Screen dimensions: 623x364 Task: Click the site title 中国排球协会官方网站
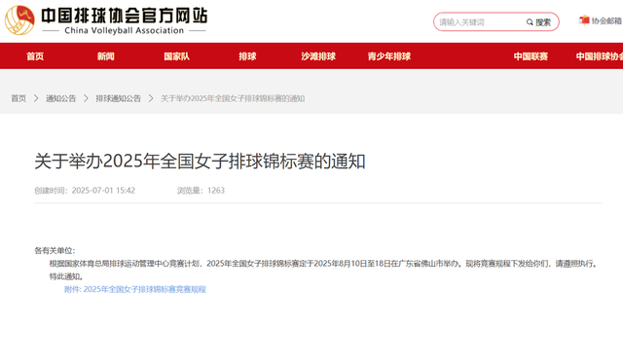[x=124, y=16]
